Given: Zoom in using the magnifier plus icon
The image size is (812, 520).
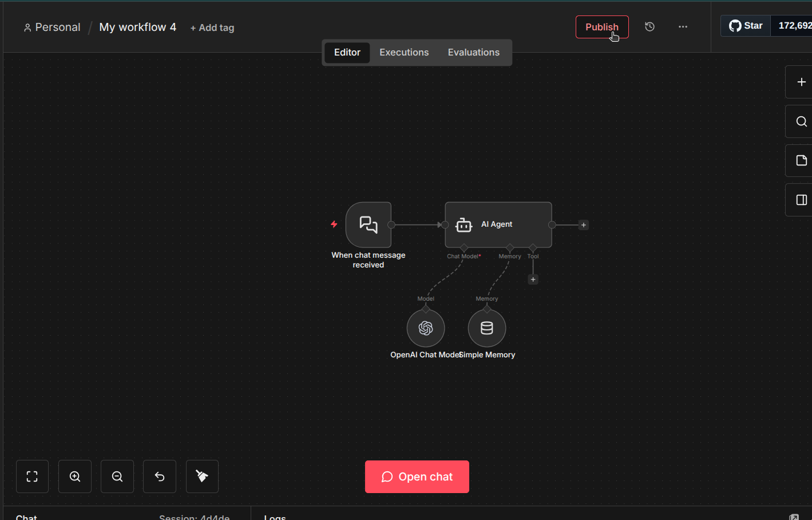Looking at the screenshot, I should click(x=74, y=476).
